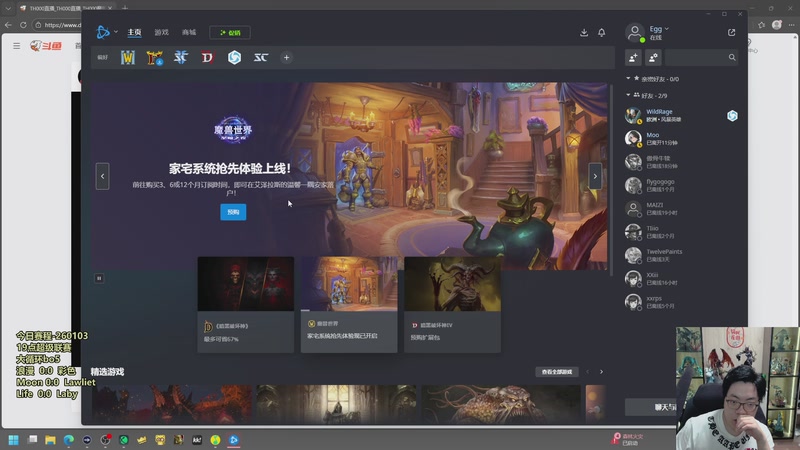Viewport: 800px width, 450px height.
Task: Select friend Tiiio in the list
Action: pyautogui.click(x=681, y=232)
